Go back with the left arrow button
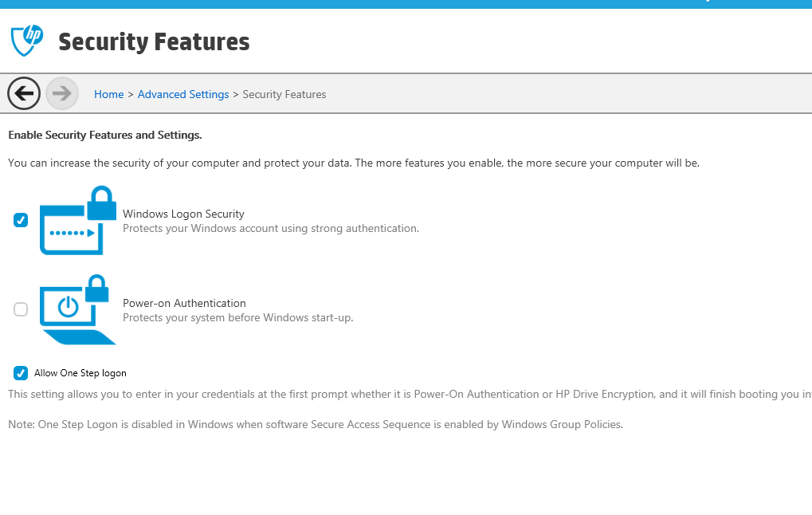Viewport: 812px width, 515px height. pyautogui.click(x=24, y=94)
